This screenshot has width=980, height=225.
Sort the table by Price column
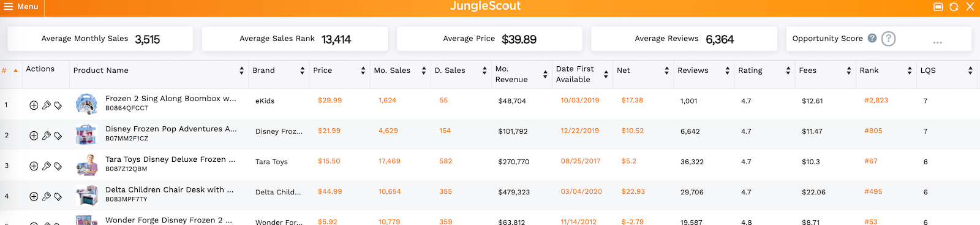click(x=363, y=71)
